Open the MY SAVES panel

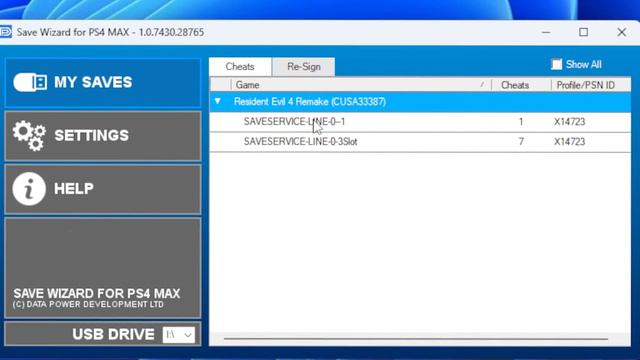(x=103, y=83)
